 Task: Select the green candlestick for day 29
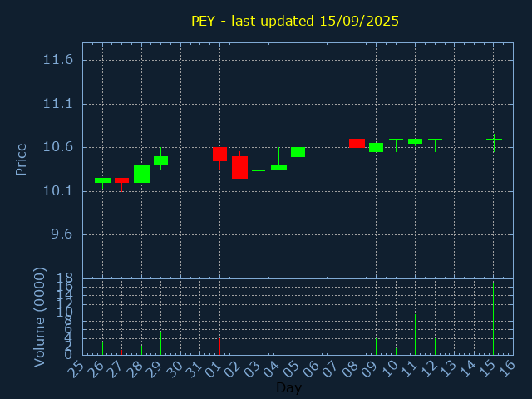pos(160,160)
